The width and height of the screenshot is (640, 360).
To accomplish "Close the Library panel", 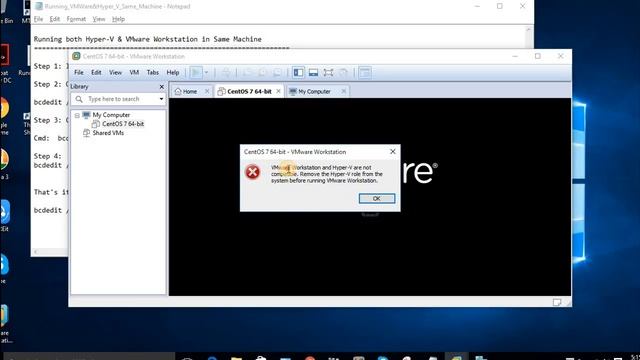I will [162, 87].
